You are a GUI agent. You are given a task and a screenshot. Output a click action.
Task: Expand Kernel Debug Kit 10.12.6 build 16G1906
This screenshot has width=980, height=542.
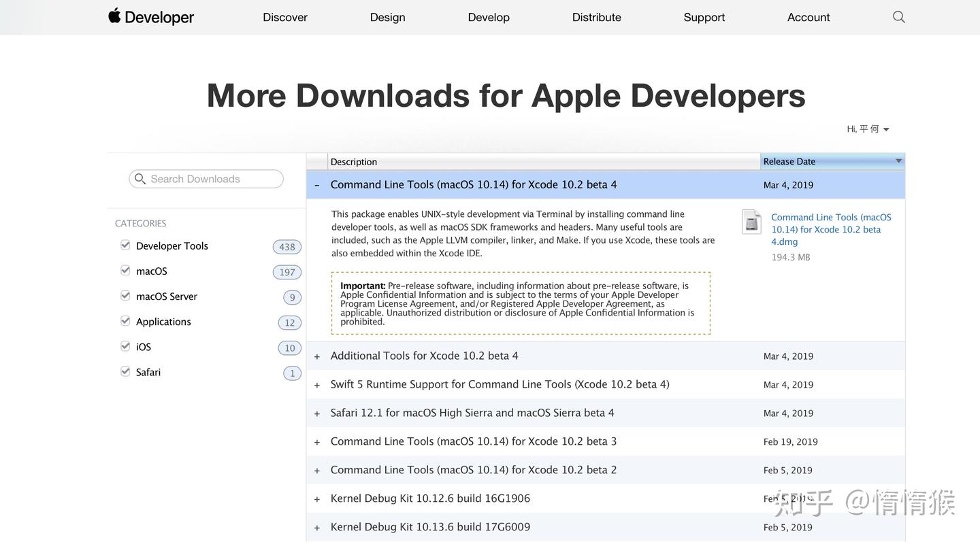pos(317,499)
